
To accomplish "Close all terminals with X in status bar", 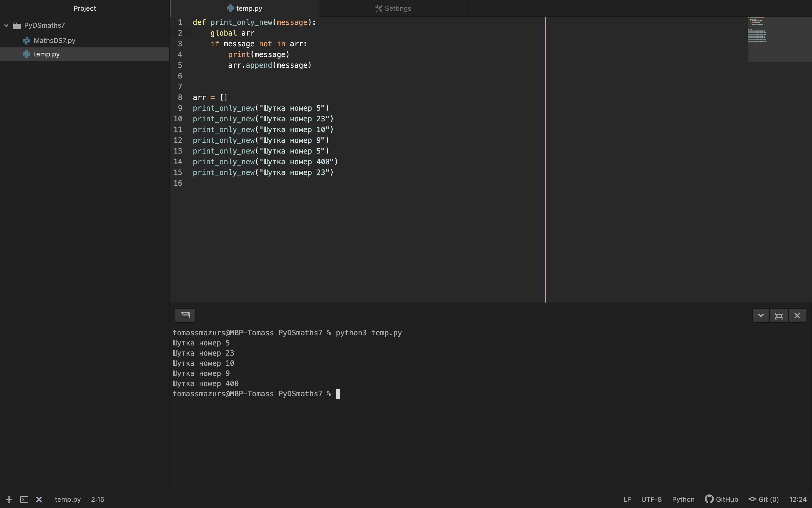I will pyautogui.click(x=39, y=499).
